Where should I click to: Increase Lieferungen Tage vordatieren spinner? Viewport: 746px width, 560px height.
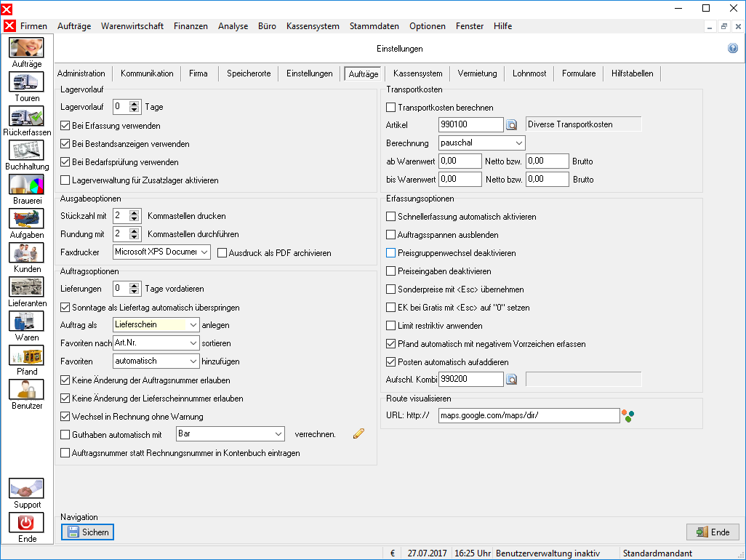click(x=135, y=286)
